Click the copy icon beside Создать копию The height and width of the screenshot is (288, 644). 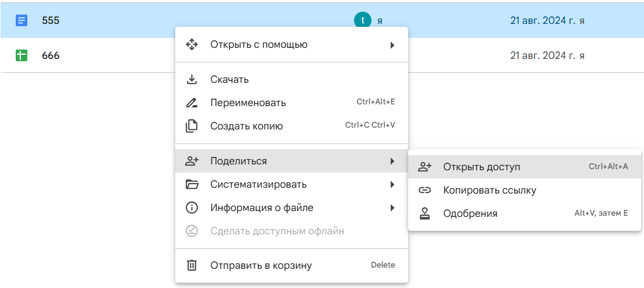click(192, 126)
